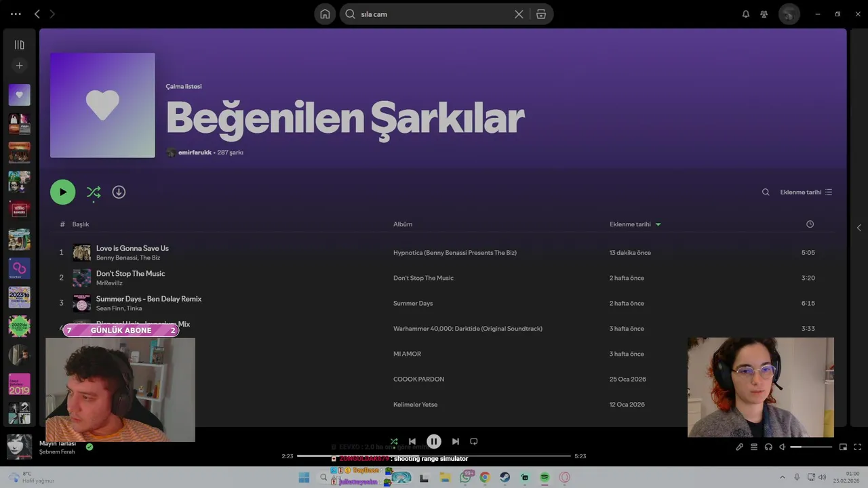The image size is (868, 488).
Task: Open artist link 'MrRevillz'
Action: [x=109, y=283]
